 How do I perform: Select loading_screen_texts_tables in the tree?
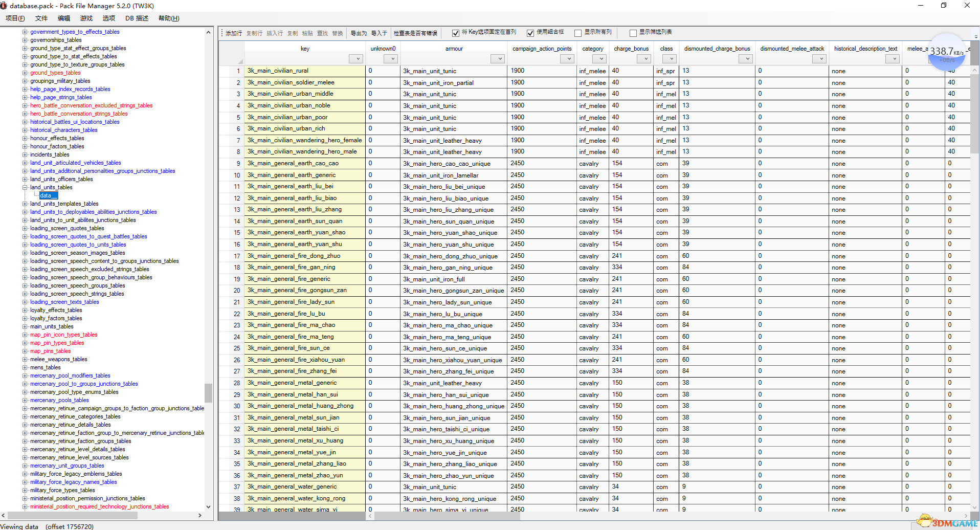tap(64, 302)
